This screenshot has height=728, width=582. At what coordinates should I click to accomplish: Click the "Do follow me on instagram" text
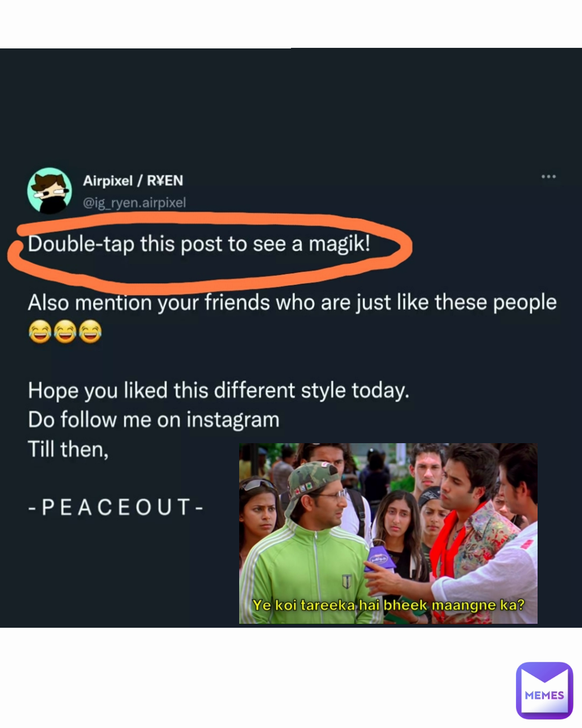pyautogui.click(x=153, y=420)
